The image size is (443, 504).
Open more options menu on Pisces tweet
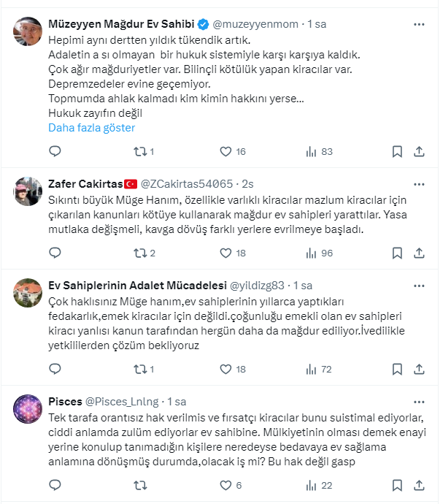(x=419, y=402)
